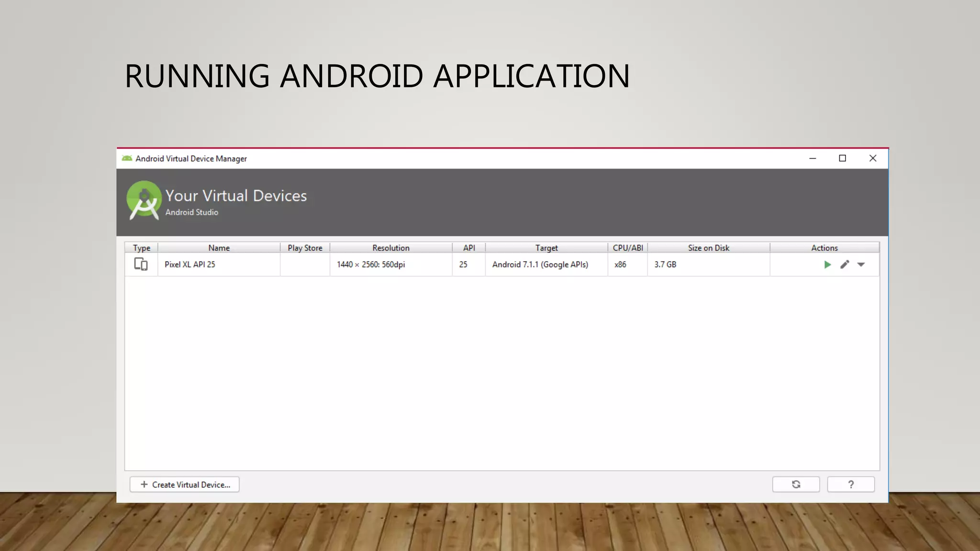Sort by Size on Disk column
Screen dimensions: 980x551
click(709, 248)
